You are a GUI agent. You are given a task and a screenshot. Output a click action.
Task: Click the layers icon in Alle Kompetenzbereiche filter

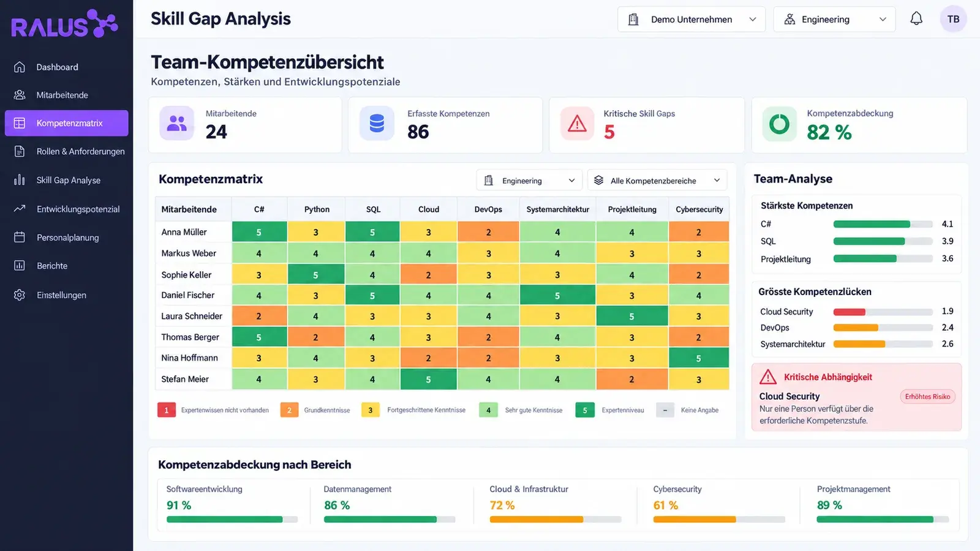click(x=599, y=181)
